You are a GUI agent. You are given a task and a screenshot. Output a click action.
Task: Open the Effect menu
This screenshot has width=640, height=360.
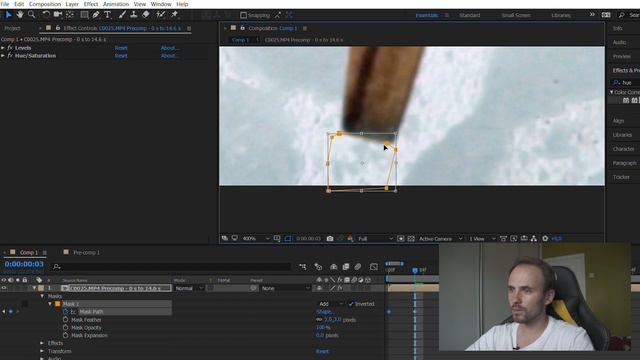[91, 4]
